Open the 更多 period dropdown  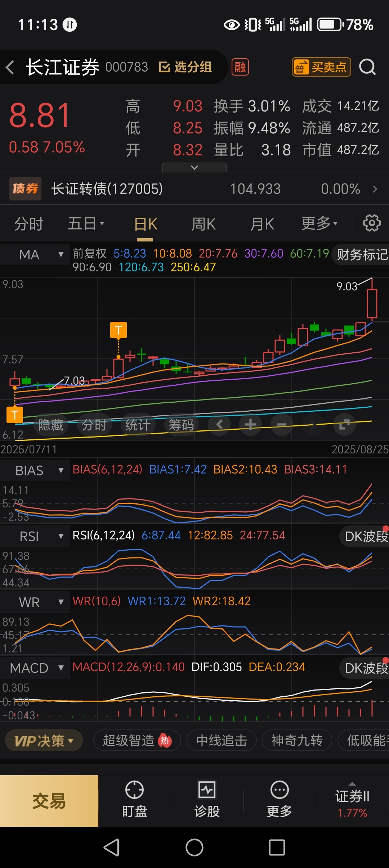[x=319, y=223]
